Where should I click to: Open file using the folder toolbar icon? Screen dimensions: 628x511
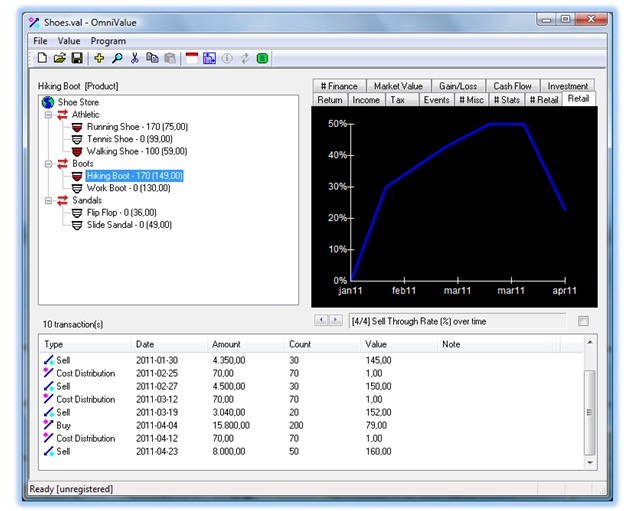click(59, 58)
